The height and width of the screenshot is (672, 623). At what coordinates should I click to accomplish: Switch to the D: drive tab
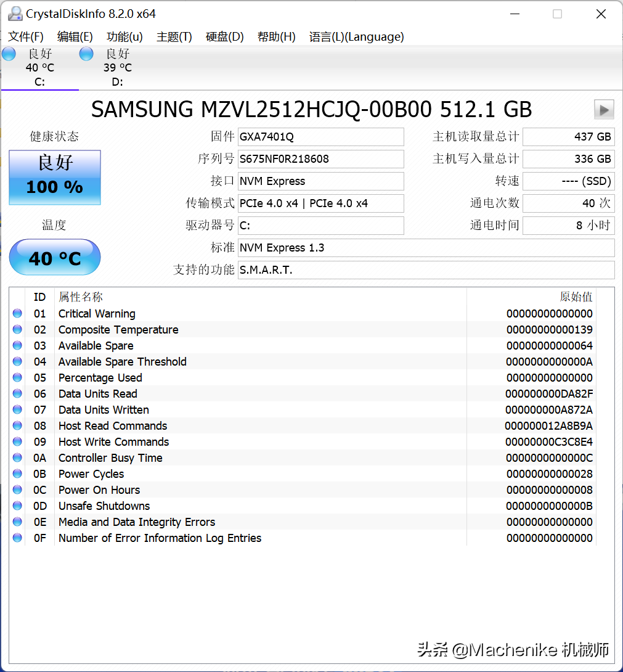(118, 67)
